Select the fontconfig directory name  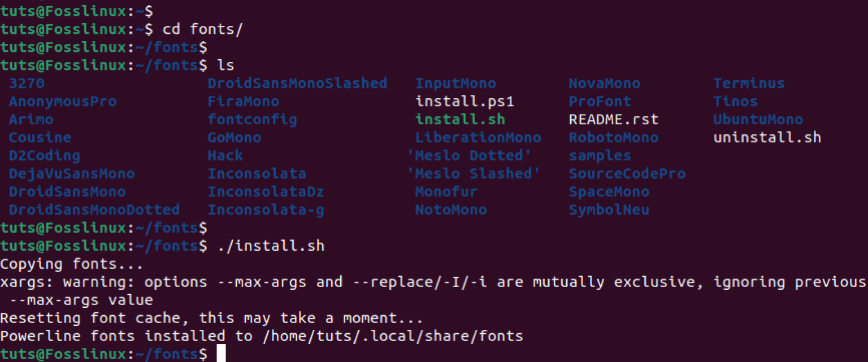(253, 119)
